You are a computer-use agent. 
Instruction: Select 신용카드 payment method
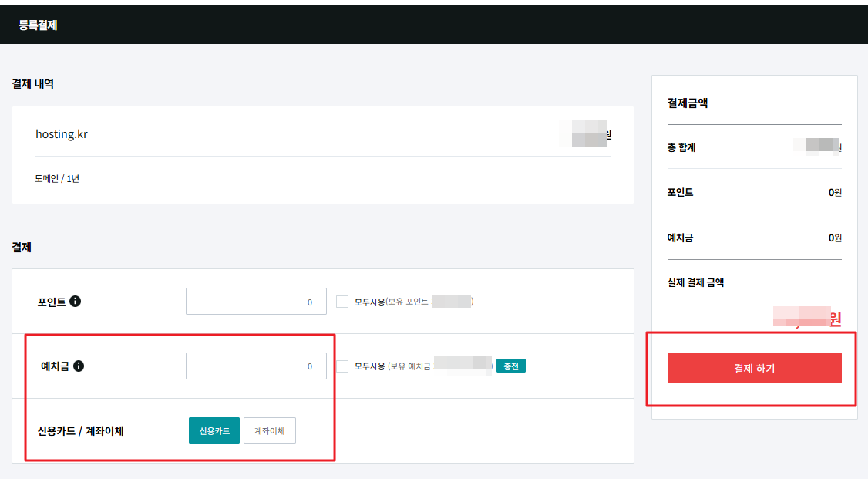[x=214, y=430]
